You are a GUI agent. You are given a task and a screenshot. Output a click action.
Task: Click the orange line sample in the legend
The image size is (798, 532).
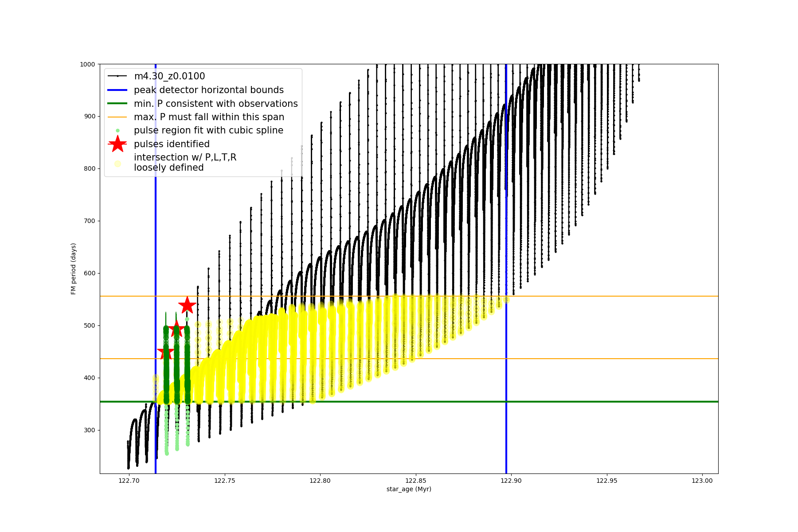tap(117, 117)
